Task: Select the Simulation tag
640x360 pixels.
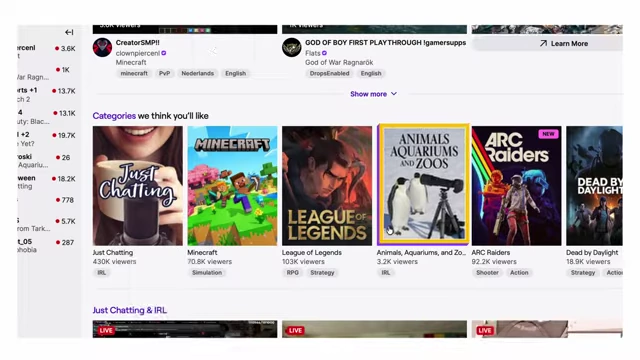Action: [207, 273]
